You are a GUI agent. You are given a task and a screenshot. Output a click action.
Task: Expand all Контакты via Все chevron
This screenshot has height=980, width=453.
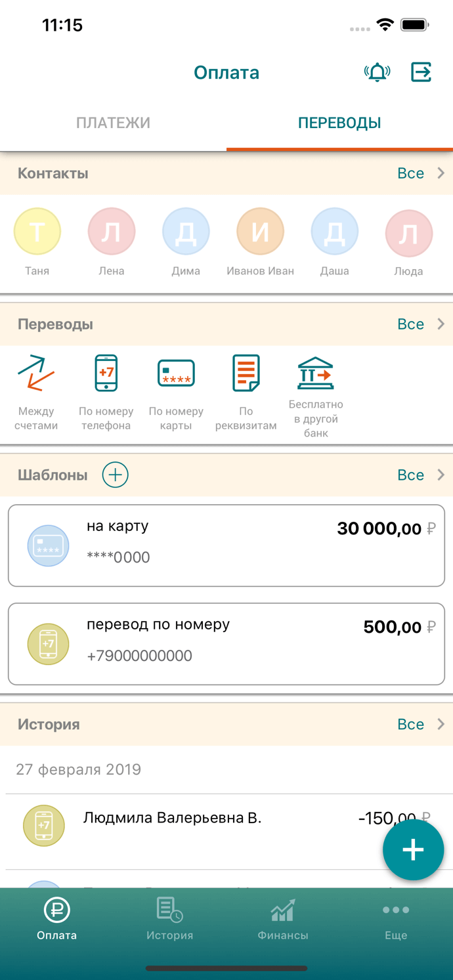[x=421, y=173]
